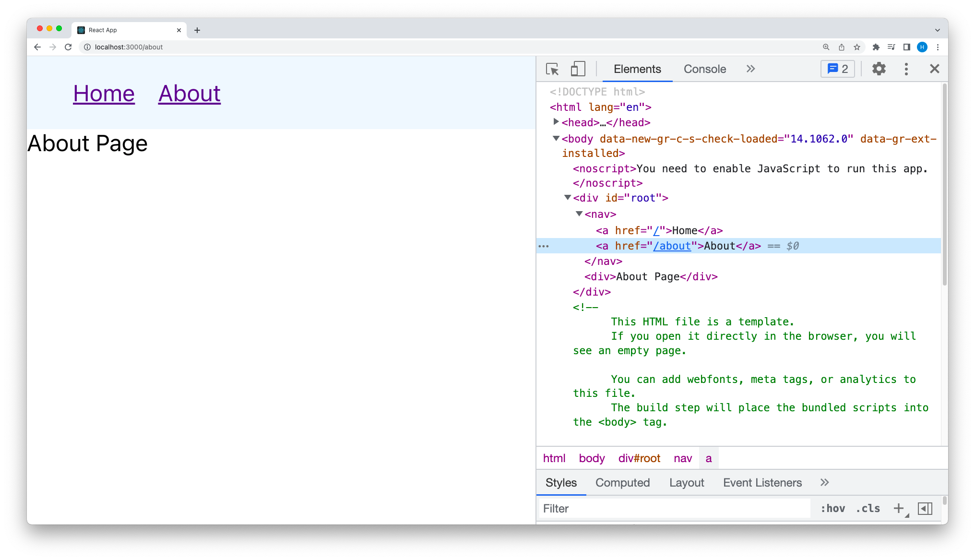975x560 pixels.
Task: Show more DevTools tabs next to Console
Action: (750, 69)
